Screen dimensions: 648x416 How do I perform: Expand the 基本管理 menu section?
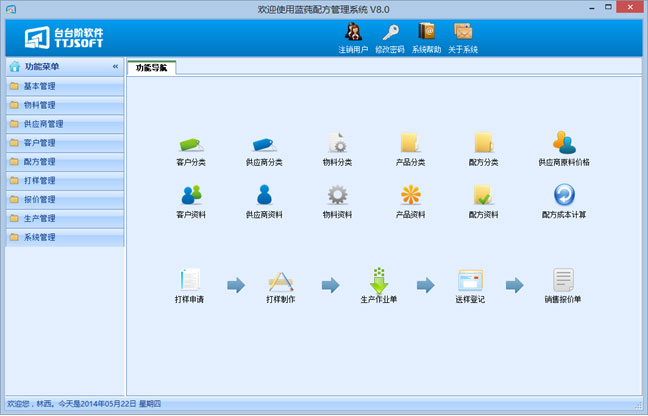coord(64,86)
